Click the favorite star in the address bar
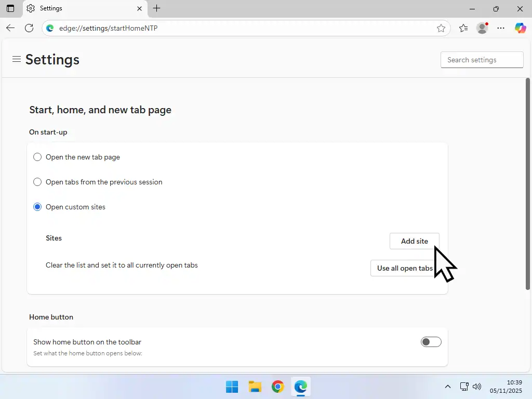The height and width of the screenshot is (399, 532). [x=441, y=28]
